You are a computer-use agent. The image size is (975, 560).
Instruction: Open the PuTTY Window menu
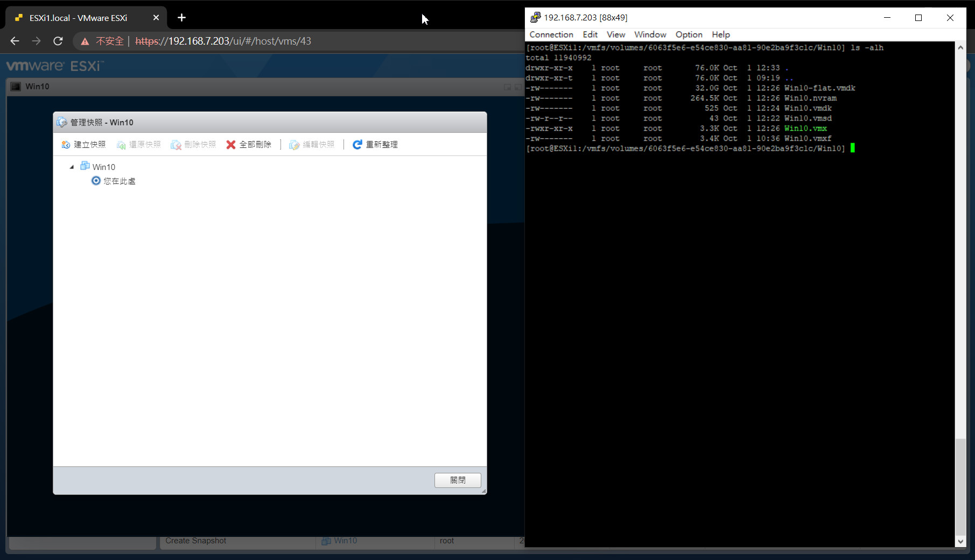[650, 34]
